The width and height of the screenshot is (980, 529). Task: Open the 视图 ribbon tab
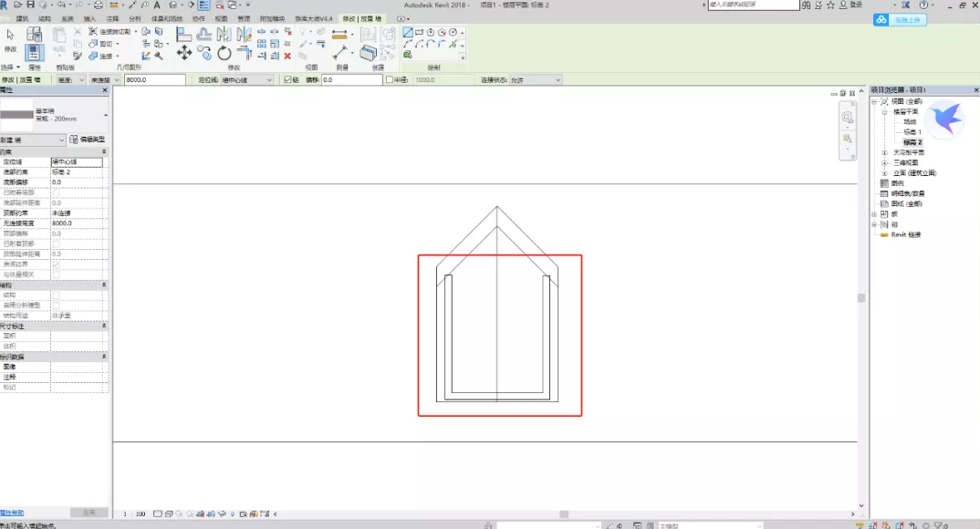[x=221, y=18]
